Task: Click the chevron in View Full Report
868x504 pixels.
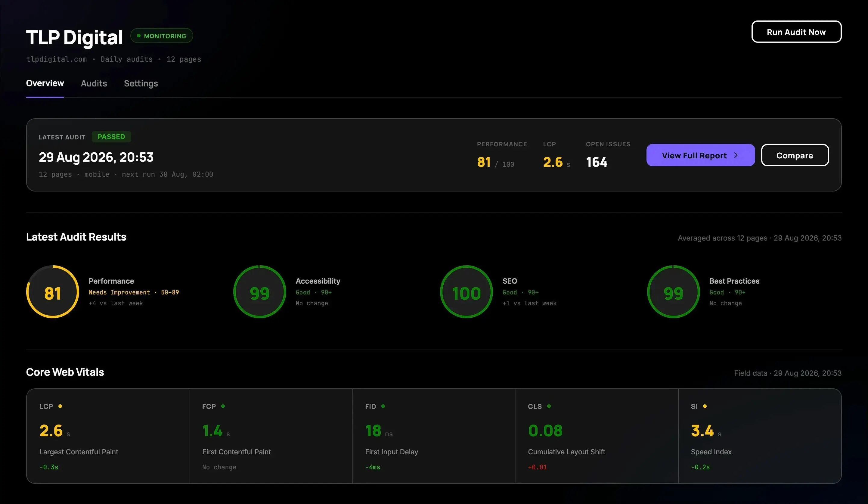Action: 736,155
